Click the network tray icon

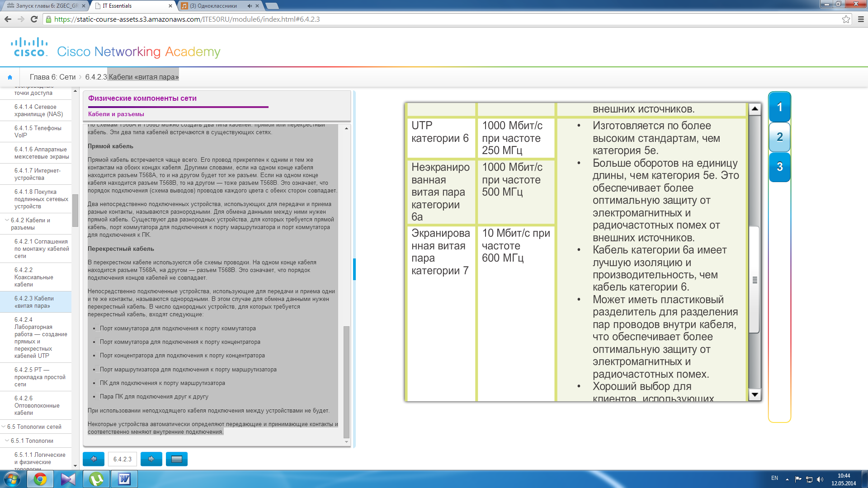[x=809, y=479]
